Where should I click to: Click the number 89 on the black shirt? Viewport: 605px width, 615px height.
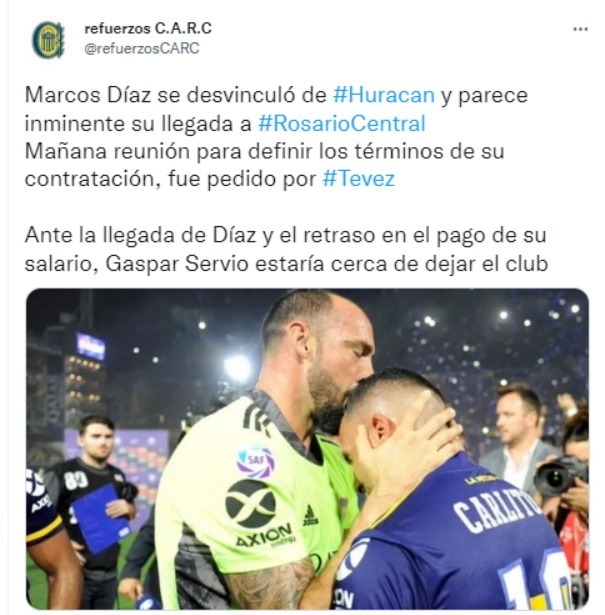pyautogui.click(x=76, y=481)
